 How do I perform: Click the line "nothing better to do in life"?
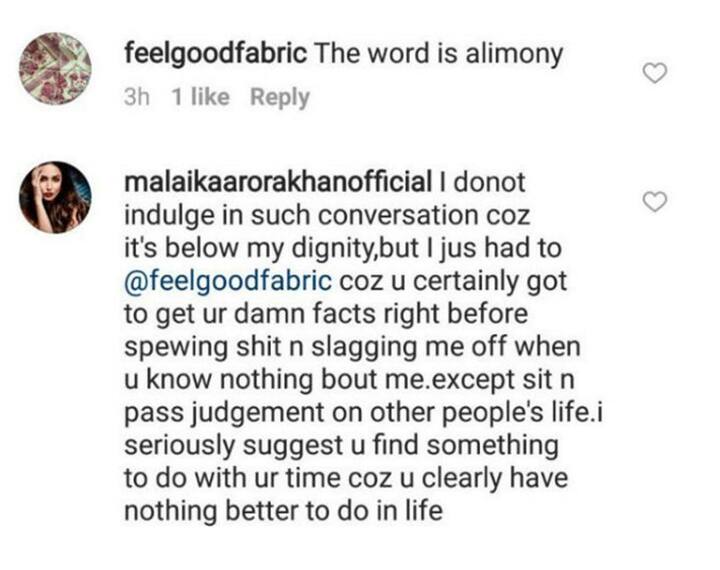(284, 511)
